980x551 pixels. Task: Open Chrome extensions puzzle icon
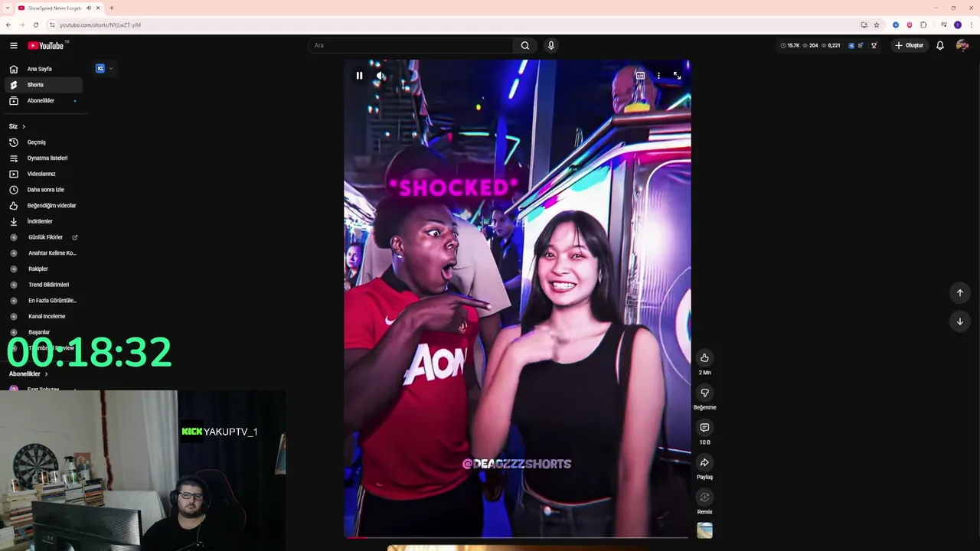point(923,24)
